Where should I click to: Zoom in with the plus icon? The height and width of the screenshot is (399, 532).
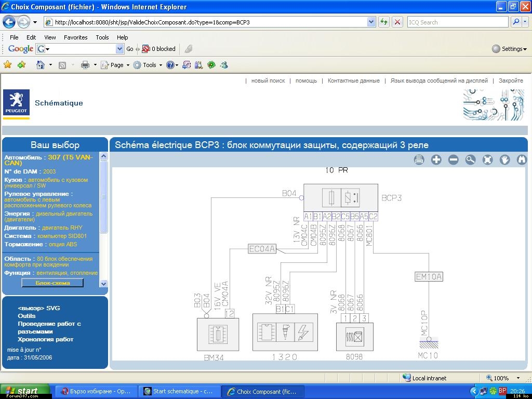point(436,159)
